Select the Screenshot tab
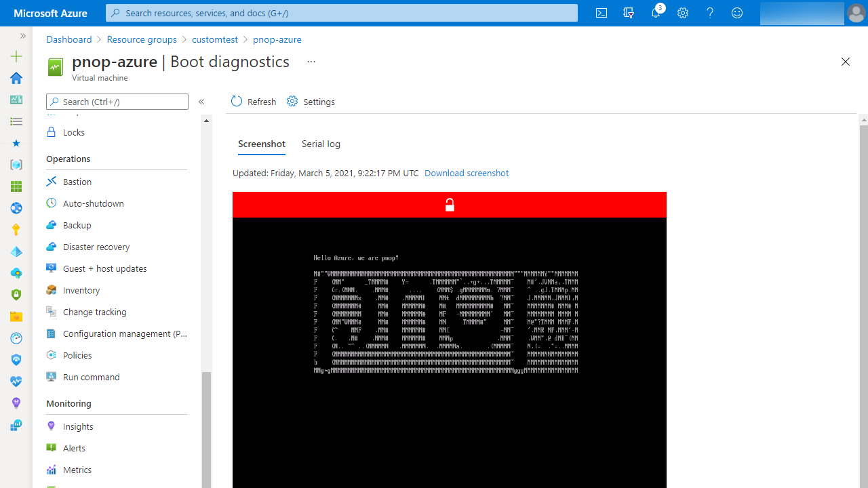The image size is (868, 488). [x=262, y=144]
